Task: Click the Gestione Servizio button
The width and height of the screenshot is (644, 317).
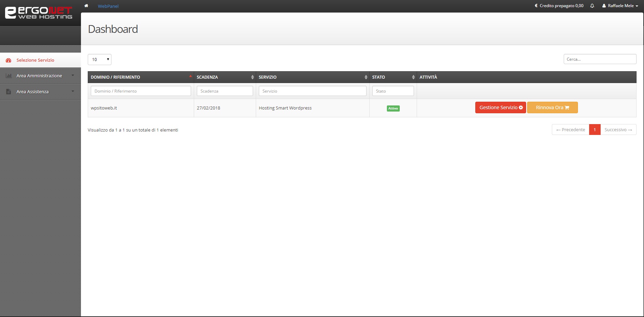Action: 500,107
